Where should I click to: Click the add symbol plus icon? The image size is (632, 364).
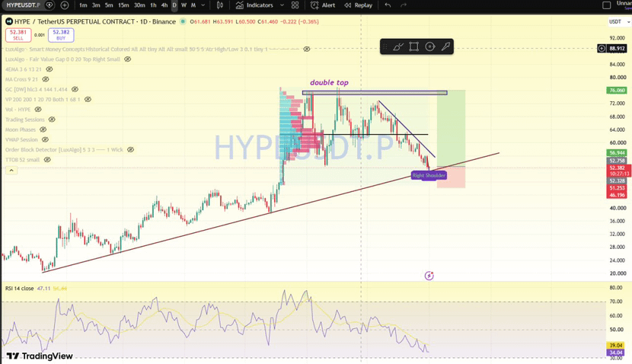click(x=65, y=5)
